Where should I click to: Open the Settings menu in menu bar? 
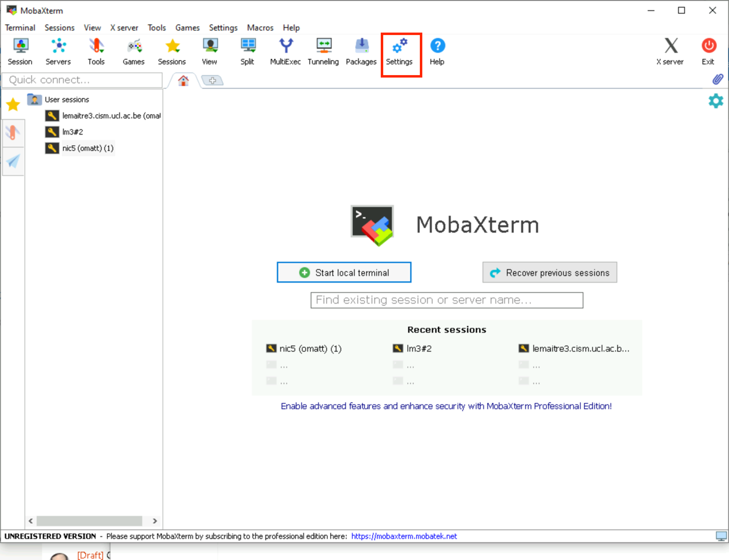pos(223,27)
